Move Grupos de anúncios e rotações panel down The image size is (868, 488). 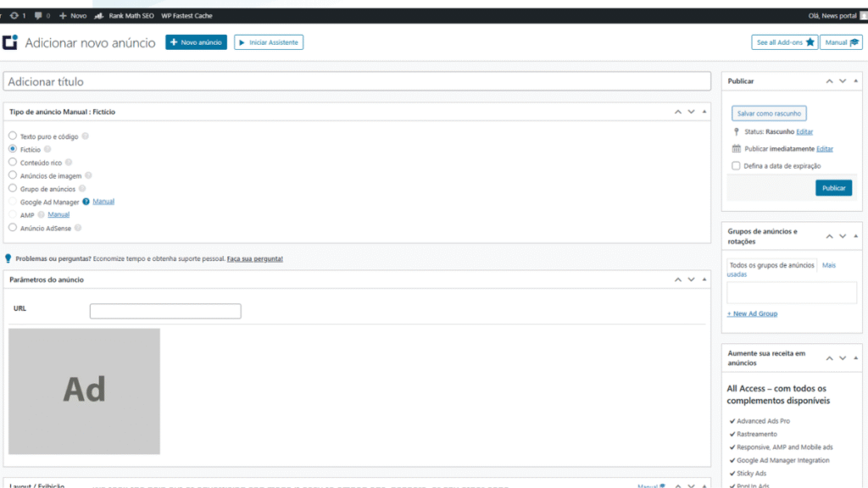(843, 236)
